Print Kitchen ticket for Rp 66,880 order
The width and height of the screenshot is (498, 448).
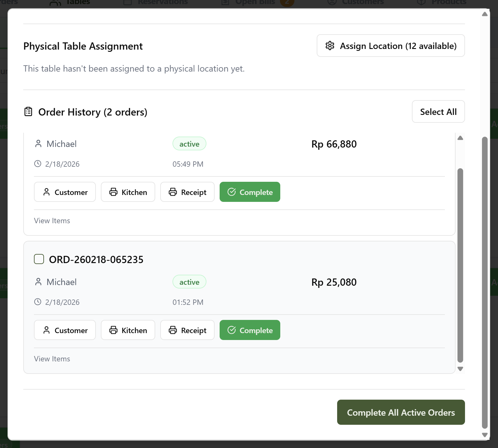coord(128,192)
